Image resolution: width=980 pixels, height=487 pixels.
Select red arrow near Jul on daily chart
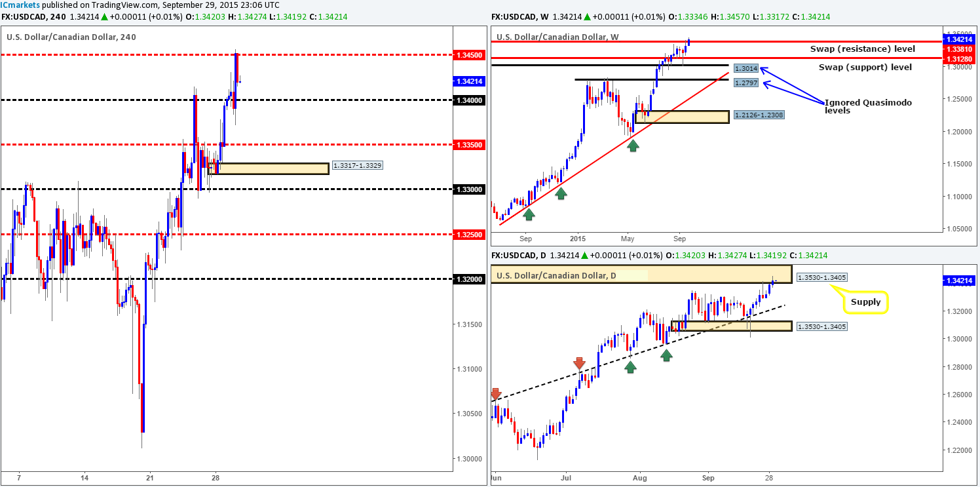click(579, 363)
